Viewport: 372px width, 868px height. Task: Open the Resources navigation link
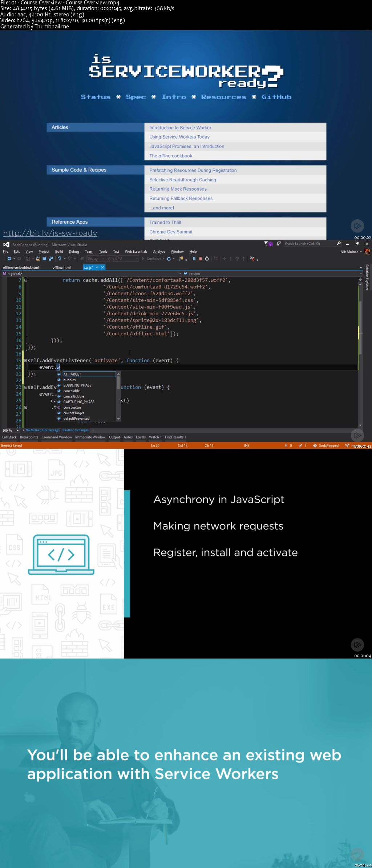(224, 97)
